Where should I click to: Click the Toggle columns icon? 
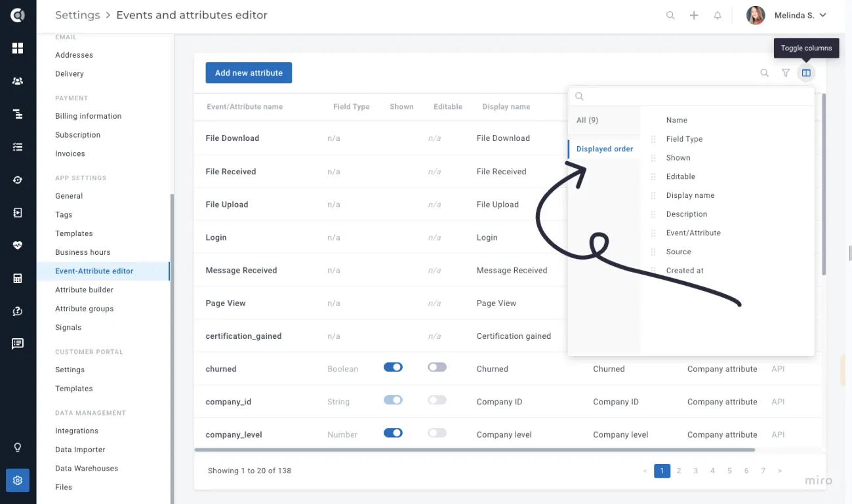click(807, 73)
